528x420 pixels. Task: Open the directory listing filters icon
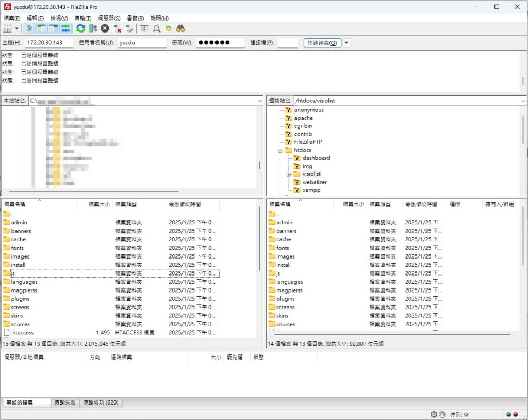144,28
